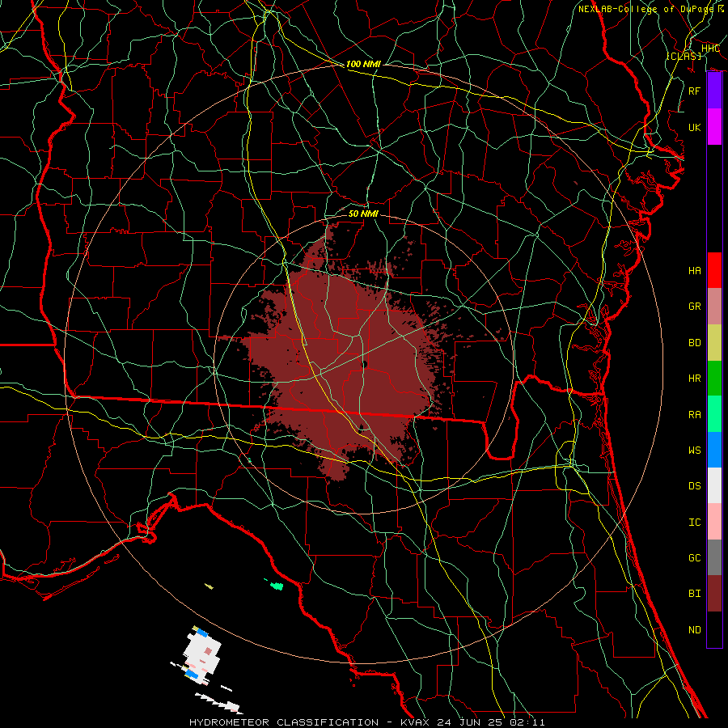Click the GC gray legend color block

714,557
